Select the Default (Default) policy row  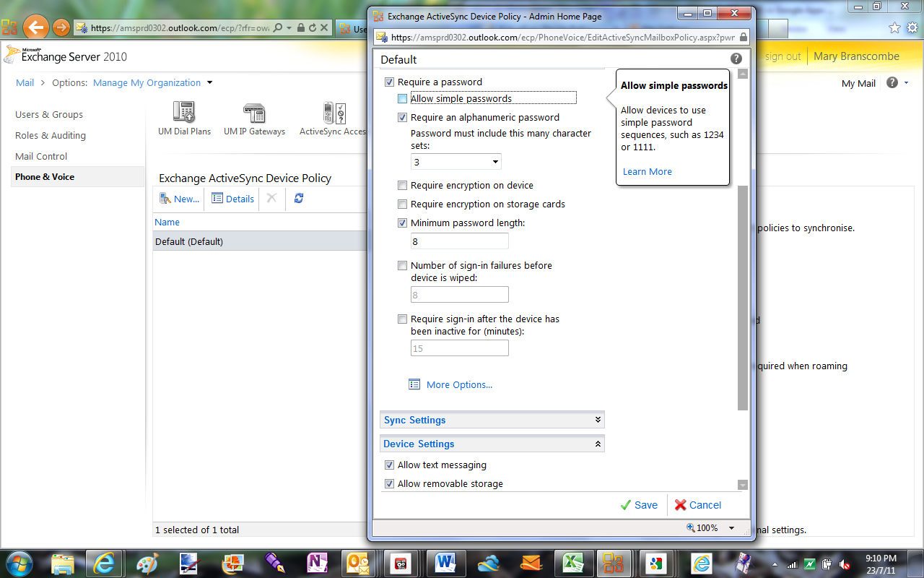pos(261,241)
